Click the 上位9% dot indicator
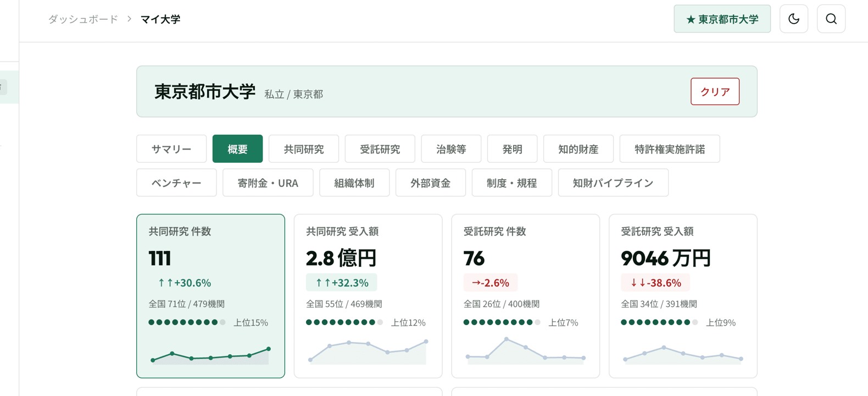Viewport: 868px width, 396px height. (659, 322)
